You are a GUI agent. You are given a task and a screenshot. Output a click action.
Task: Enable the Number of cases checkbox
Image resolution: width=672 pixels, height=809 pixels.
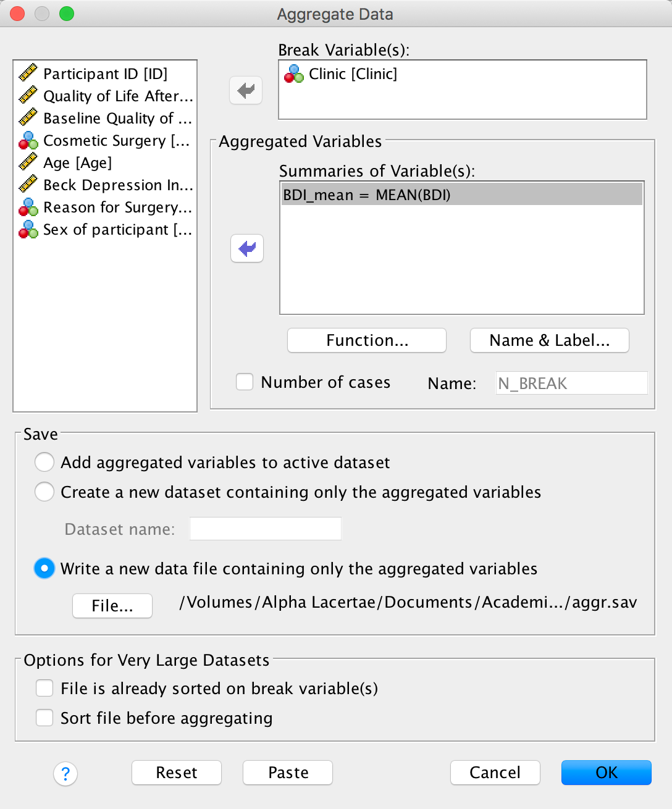[245, 382]
